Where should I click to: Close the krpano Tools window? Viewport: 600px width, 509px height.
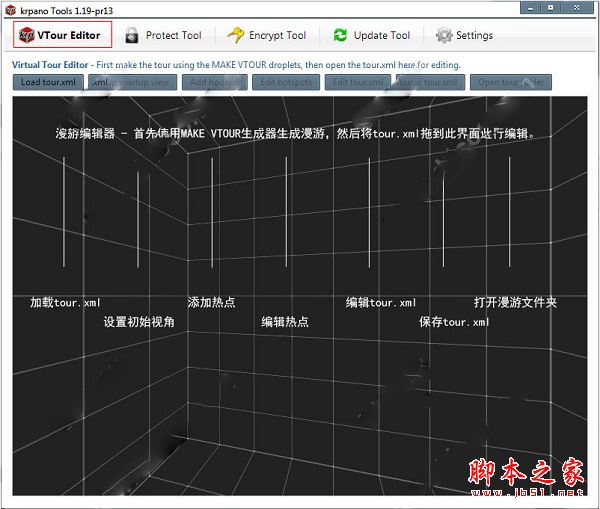(x=577, y=8)
